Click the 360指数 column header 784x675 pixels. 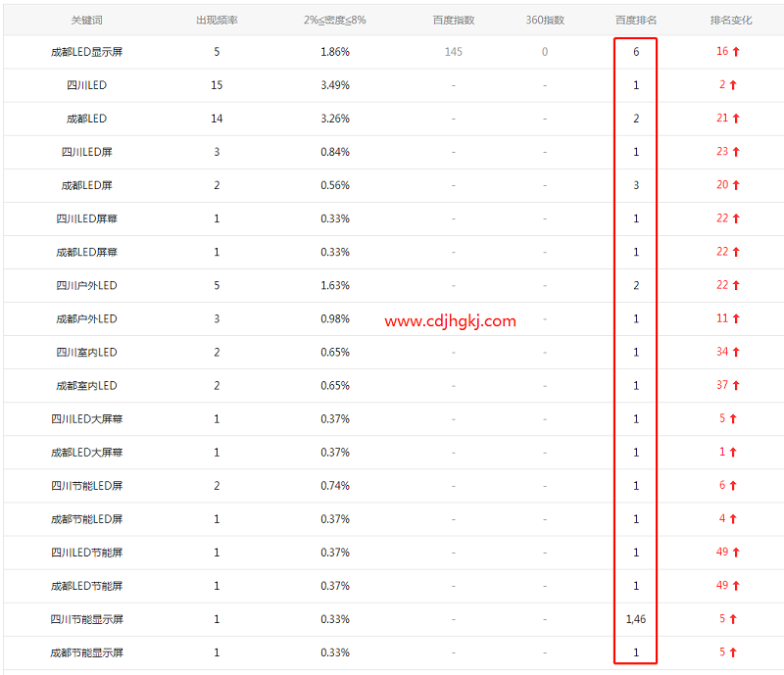545,20
